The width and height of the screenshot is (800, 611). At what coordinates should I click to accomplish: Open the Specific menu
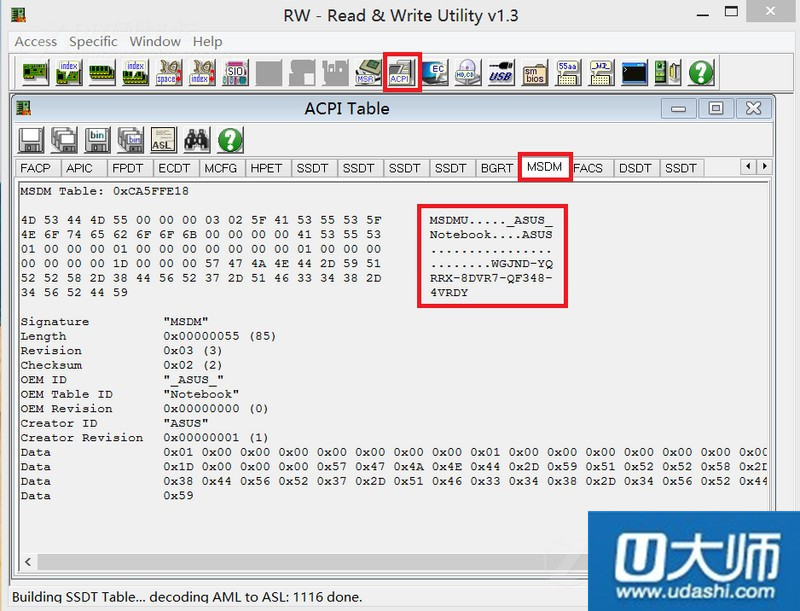[93, 41]
